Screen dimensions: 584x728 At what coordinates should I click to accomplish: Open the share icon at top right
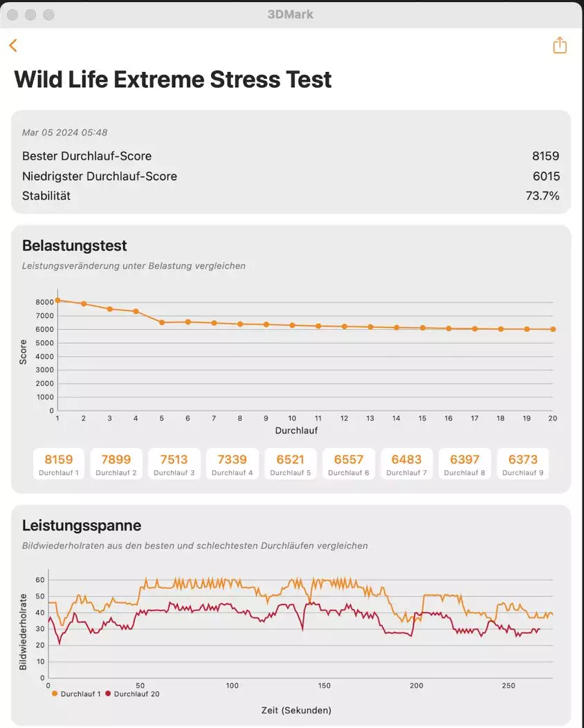point(559,46)
